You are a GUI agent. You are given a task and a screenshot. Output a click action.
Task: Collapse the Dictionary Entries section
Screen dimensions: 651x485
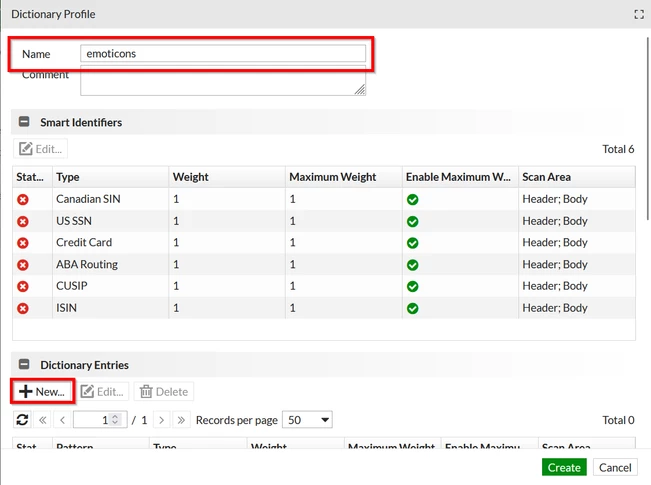(24, 364)
